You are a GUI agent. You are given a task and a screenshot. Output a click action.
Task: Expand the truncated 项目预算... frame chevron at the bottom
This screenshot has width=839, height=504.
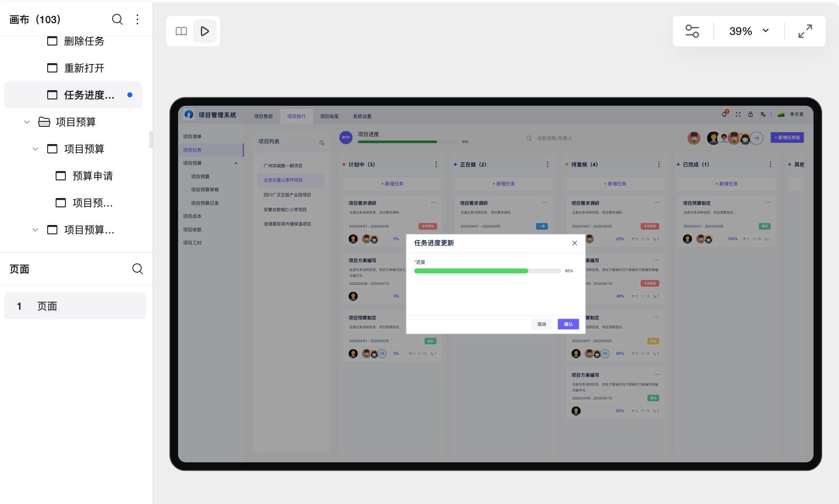(x=35, y=230)
